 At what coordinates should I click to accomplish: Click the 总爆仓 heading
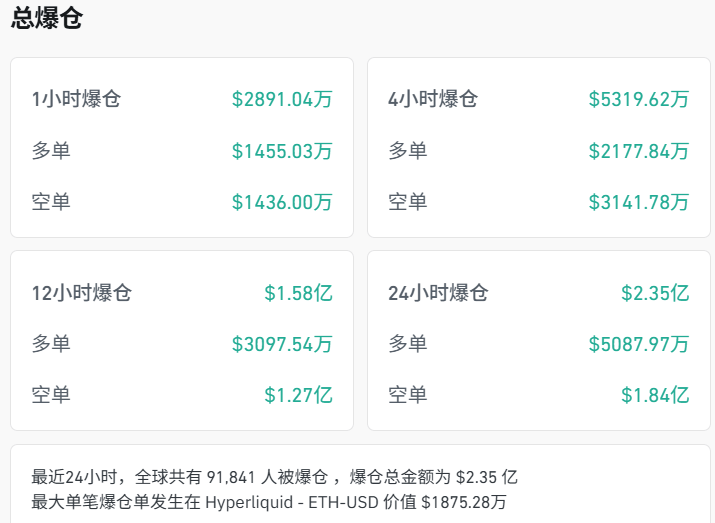(x=47, y=18)
